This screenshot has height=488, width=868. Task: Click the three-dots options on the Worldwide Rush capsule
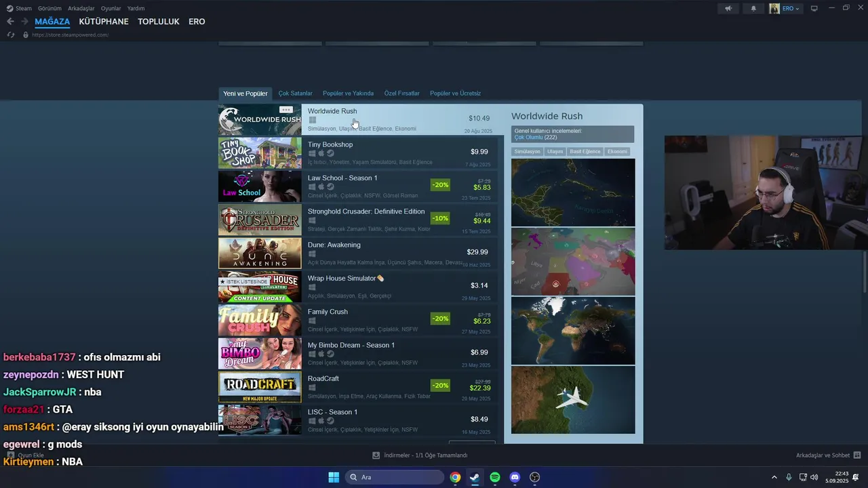coord(286,110)
